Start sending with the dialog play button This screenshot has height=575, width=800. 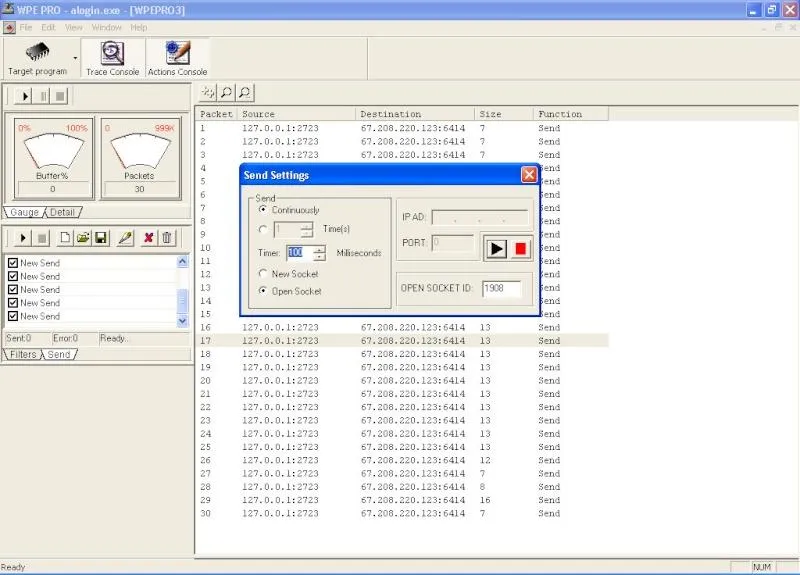496,248
